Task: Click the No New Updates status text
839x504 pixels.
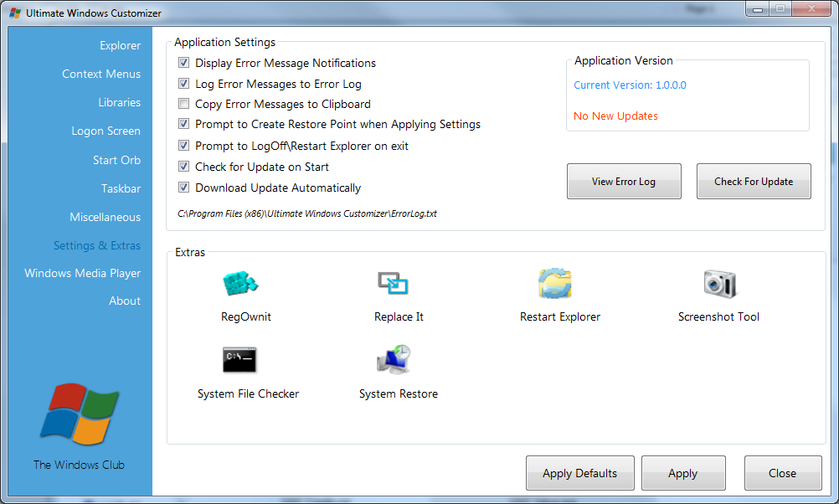Action: (x=616, y=116)
